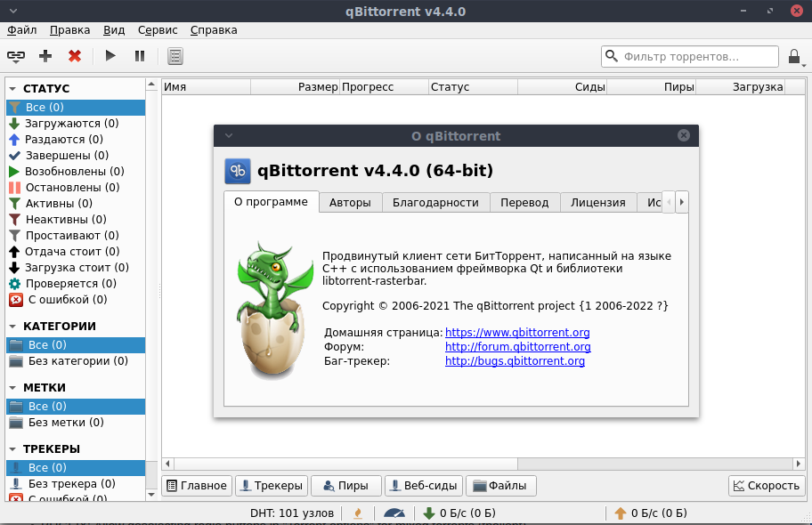Resume torrents with the toolbar play icon

(x=110, y=56)
